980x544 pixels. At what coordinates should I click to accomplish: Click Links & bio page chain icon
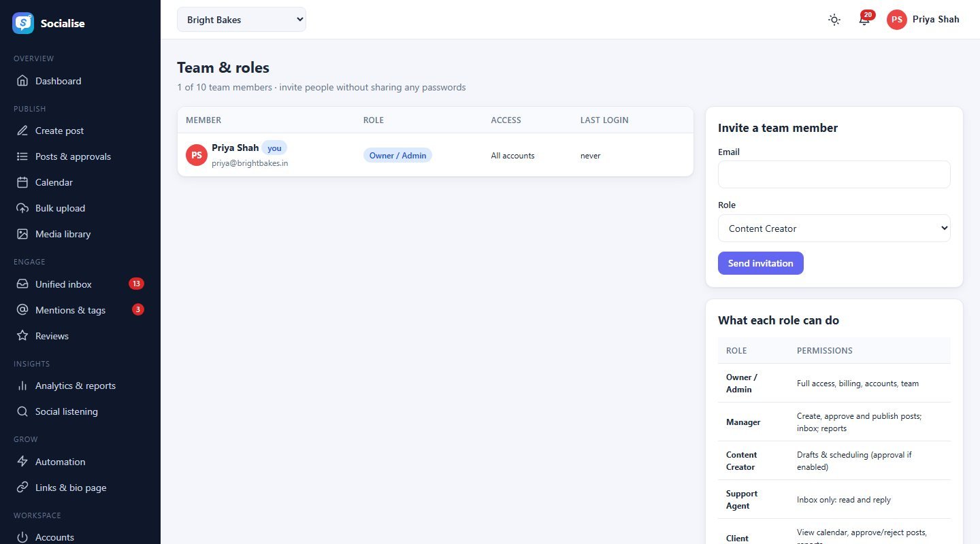pyautogui.click(x=22, y=488)
